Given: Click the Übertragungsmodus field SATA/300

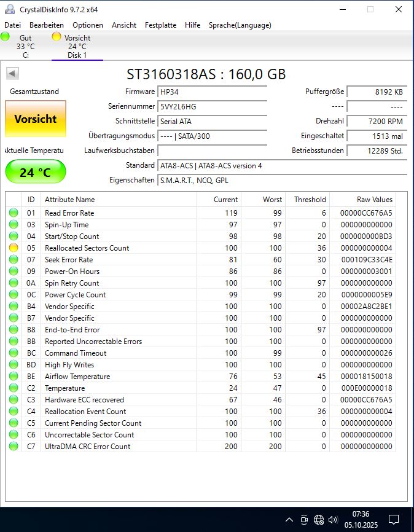Looking at the screenshot, I should coord(212,136).
